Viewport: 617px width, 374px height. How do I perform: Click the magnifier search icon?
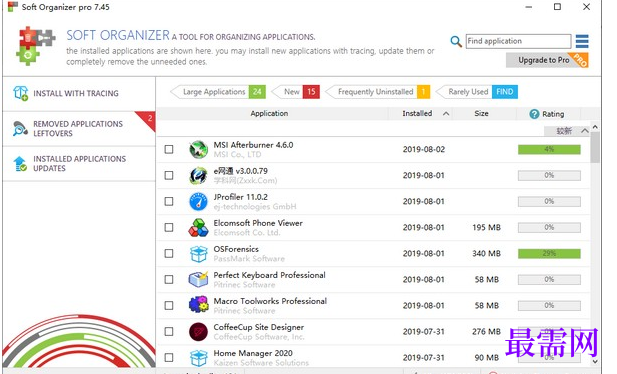tap(456, 41)
